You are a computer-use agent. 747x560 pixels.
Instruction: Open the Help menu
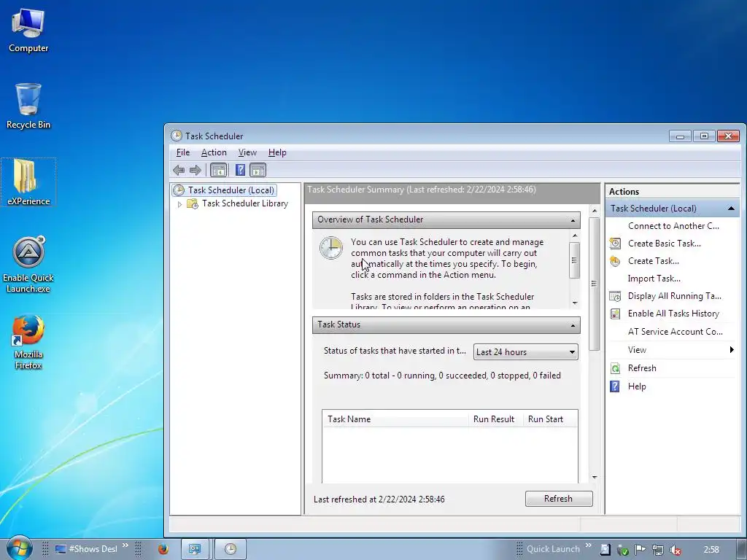click(x=277, y=152)
